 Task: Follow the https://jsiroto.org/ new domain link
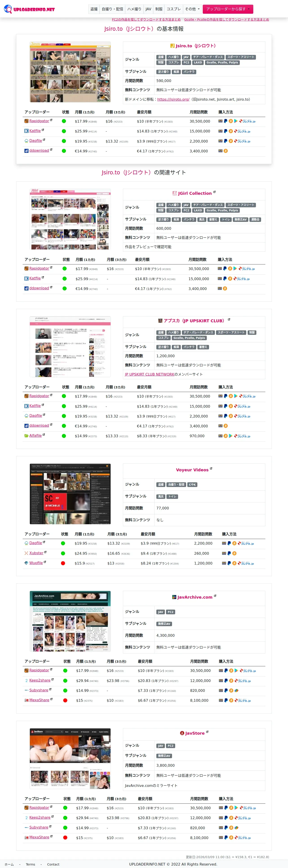tap(173, 100)
